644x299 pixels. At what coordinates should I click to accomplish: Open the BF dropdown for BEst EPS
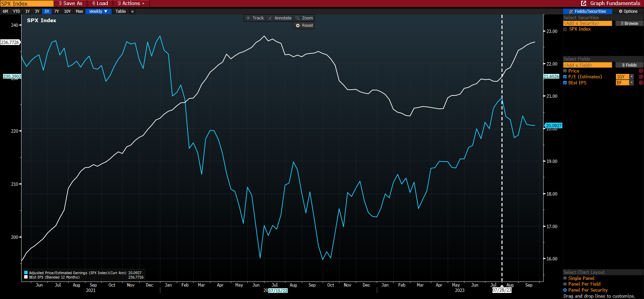coord(632,83)
